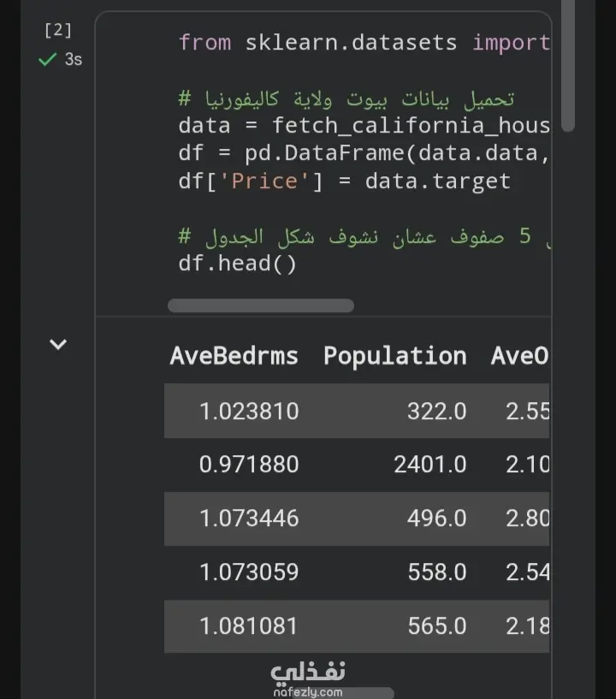This screenshot has width=616, height=699.
Task: Click the cell execution count [2]
Action: coord(58,30)
